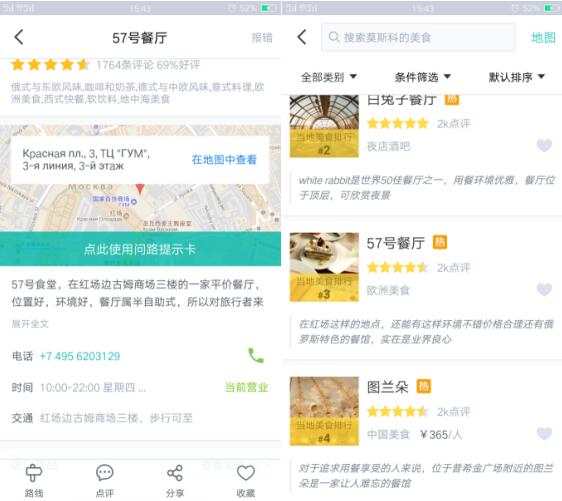Switch to 地图 map view
Image resolution: width=562 pixels, height=501 pixels.
543,37
